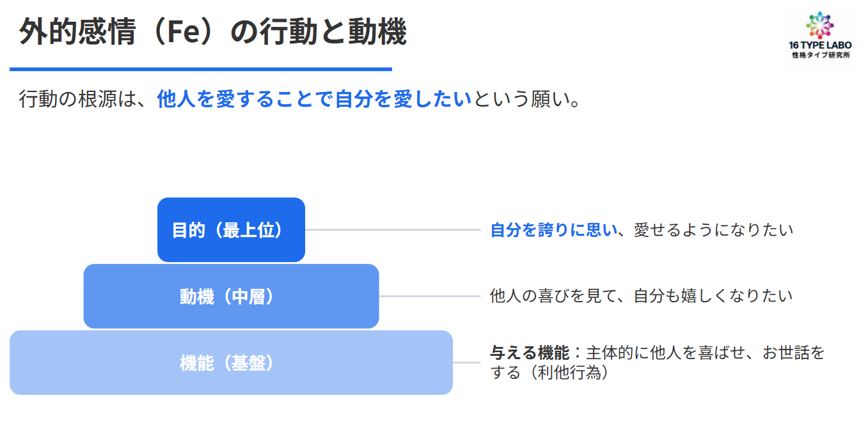Click the text という願い。
The image size is (868, 446).
526,100
